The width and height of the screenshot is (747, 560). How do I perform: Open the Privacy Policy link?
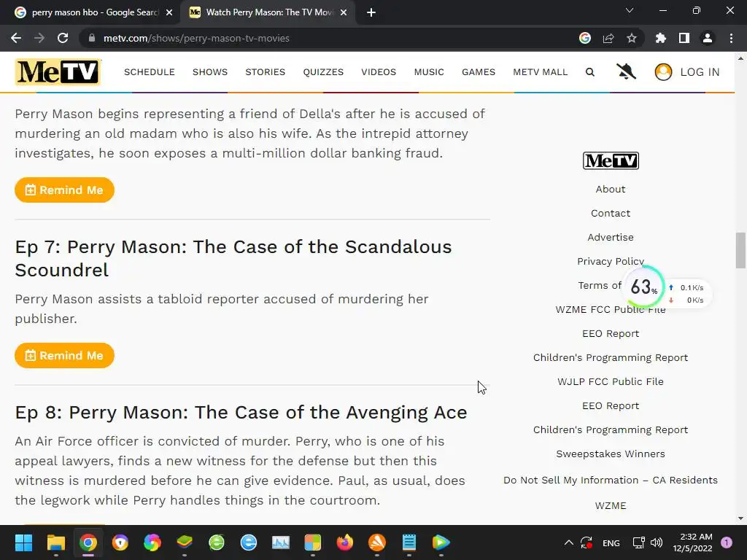pyautogui.click(x=611, y=262)
